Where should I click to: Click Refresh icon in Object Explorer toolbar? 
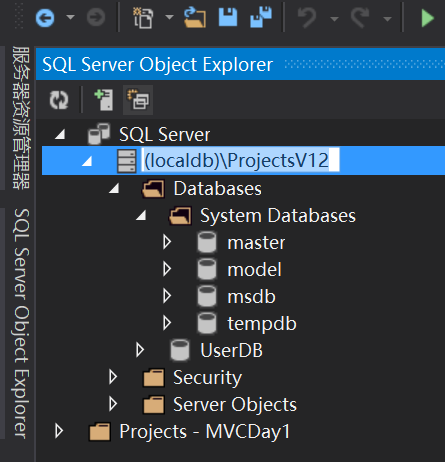tap(59, 100)
